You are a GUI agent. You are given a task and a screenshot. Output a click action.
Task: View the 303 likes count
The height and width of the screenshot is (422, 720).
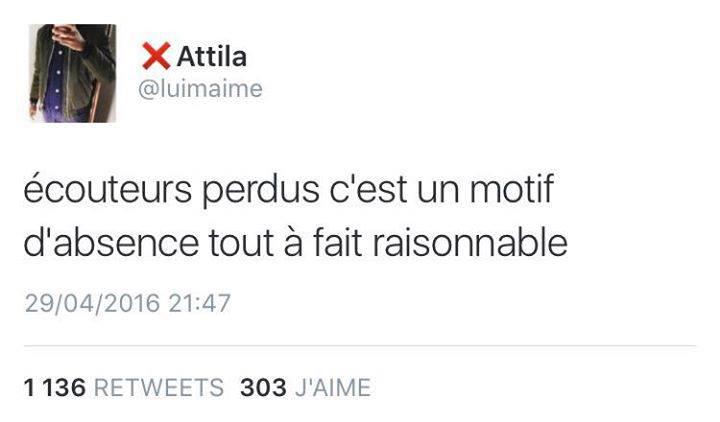click(263, 387)
